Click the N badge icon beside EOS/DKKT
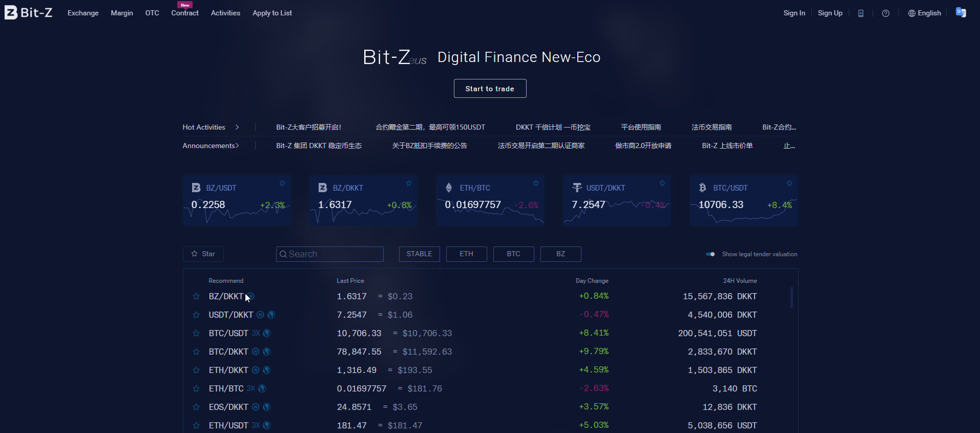This screenshot has height=433, width=980. [x=256, y=407]
